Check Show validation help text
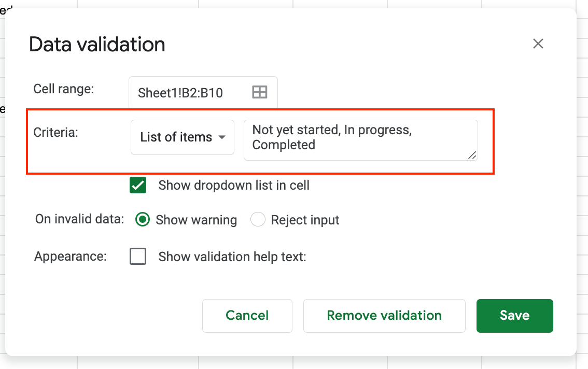 138,256
